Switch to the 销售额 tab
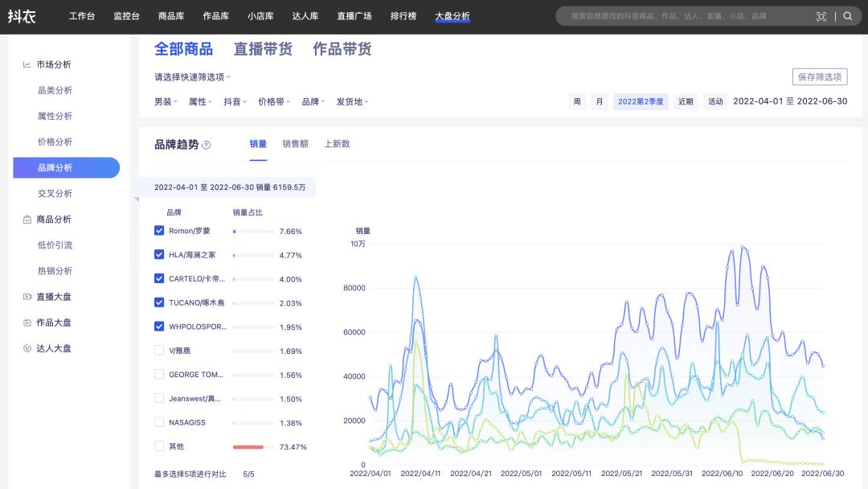 (295, 144)
